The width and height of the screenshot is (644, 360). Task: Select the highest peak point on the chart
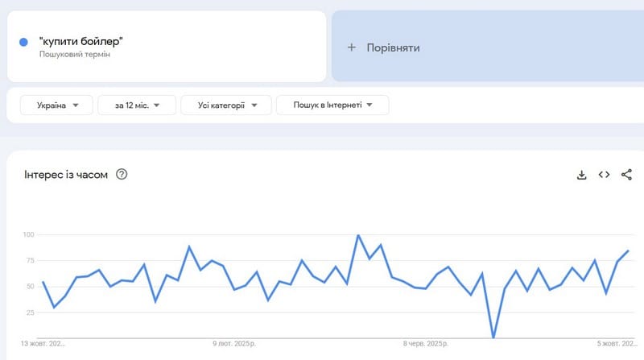358,235
